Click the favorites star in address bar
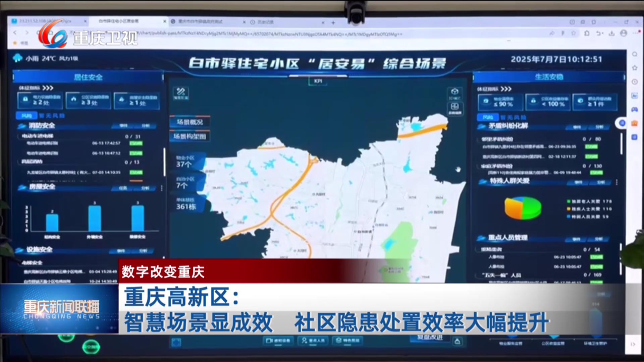644x362 pixels. tap(574, 33)
